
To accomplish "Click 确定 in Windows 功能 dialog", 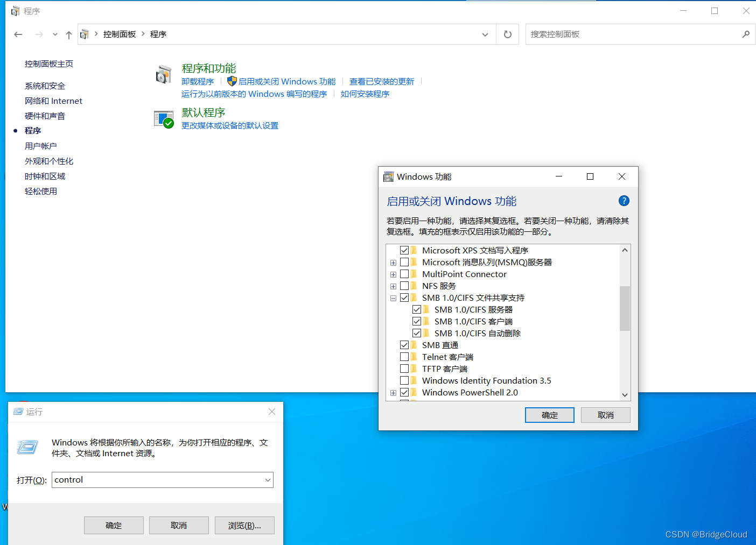I will [x=550, y=415].
